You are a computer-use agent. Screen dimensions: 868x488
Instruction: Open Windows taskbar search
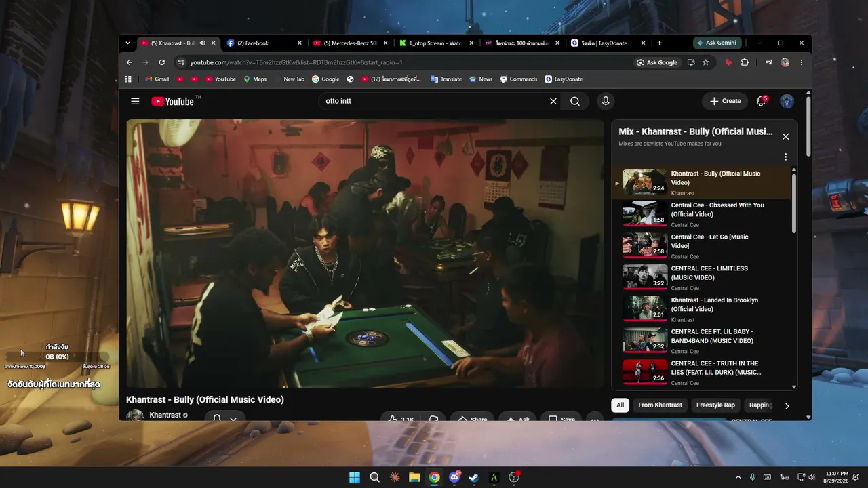(x=374, y=477)
